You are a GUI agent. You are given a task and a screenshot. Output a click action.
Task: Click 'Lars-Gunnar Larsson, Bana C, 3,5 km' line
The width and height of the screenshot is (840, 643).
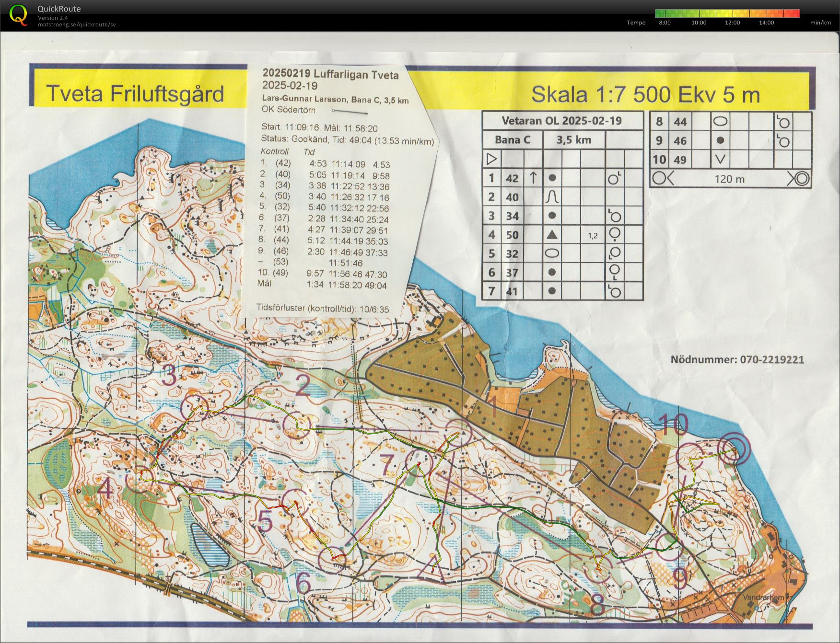click(x=335, y=100)
